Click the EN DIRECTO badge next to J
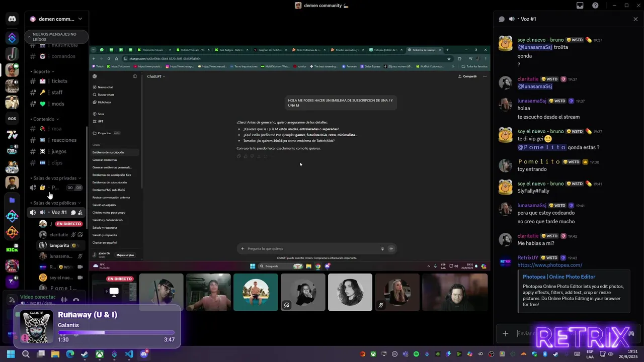Screen dimensions: 644x362 (x=68, y=224)
